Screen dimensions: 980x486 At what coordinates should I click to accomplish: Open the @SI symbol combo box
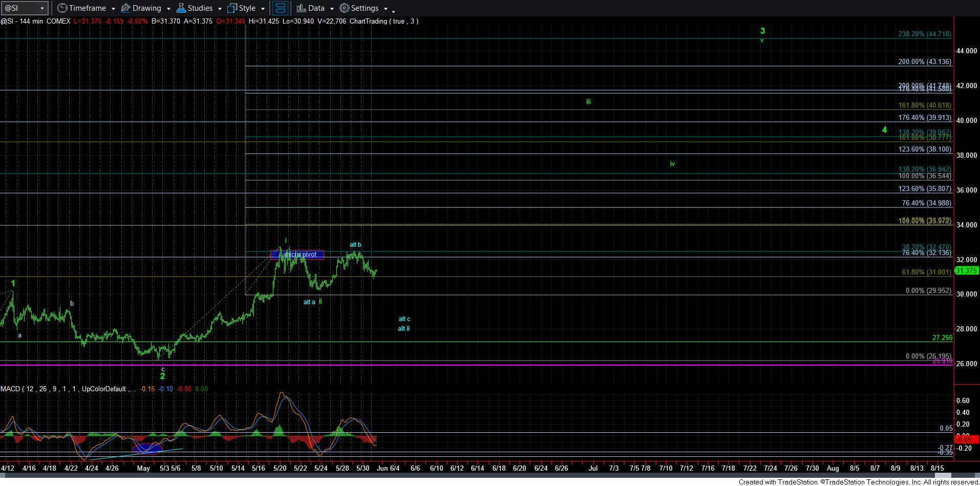(25, 8)
